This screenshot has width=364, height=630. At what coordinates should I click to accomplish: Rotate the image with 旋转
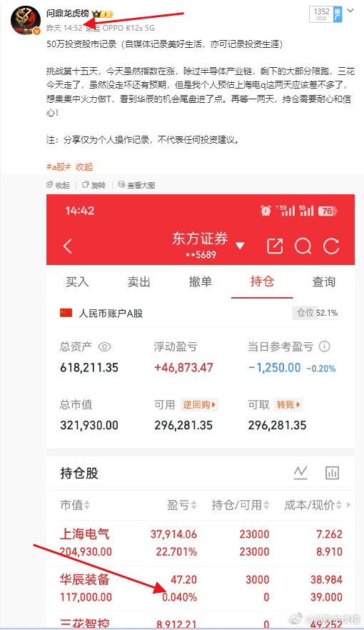94,185
